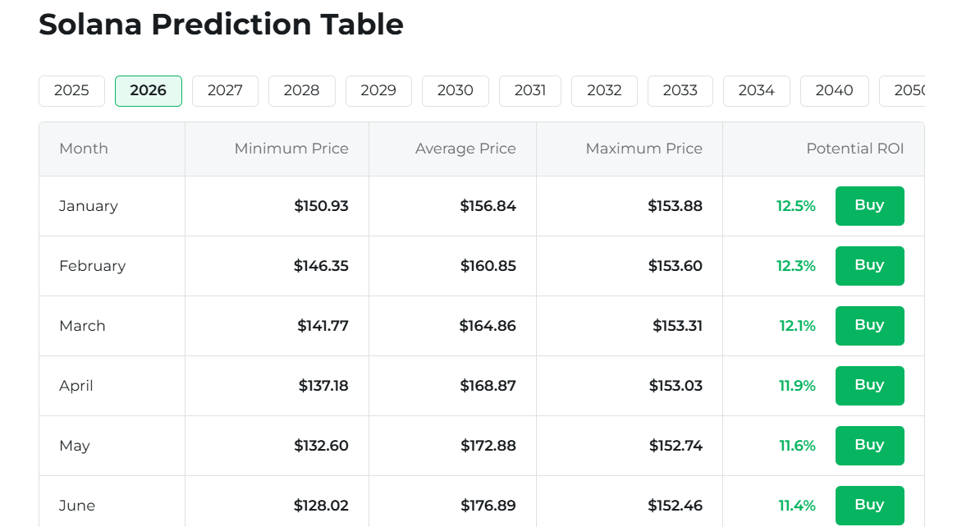View 2034 price forecasts
The image size is (980, 527).
[x=756, y=91]
